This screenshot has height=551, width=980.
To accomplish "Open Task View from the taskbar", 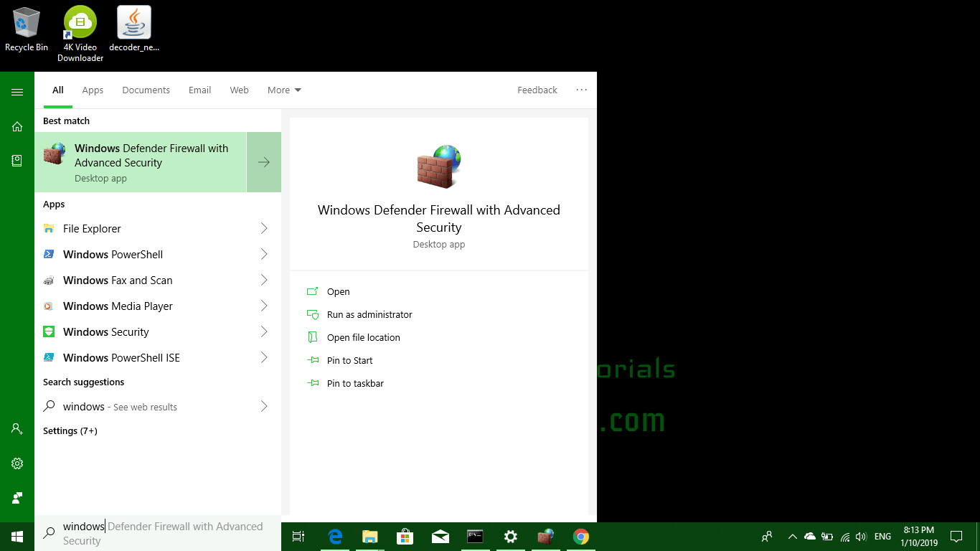I will click(x=298, y=537).
